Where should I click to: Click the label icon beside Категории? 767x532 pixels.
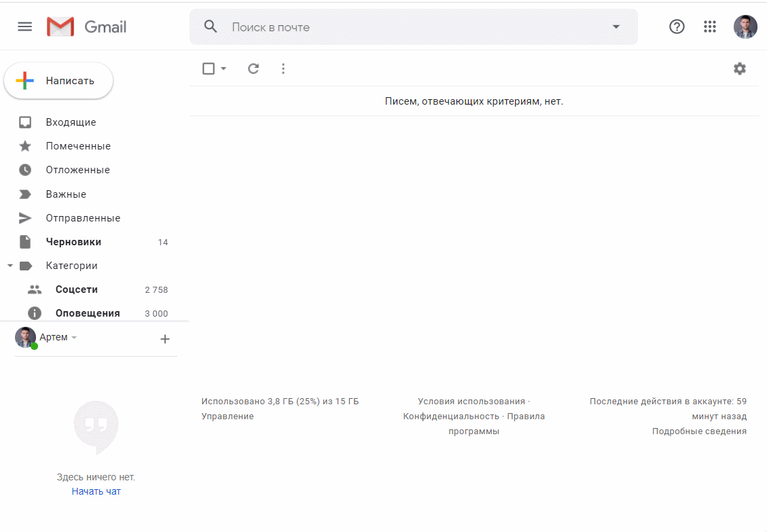(25, 266)
